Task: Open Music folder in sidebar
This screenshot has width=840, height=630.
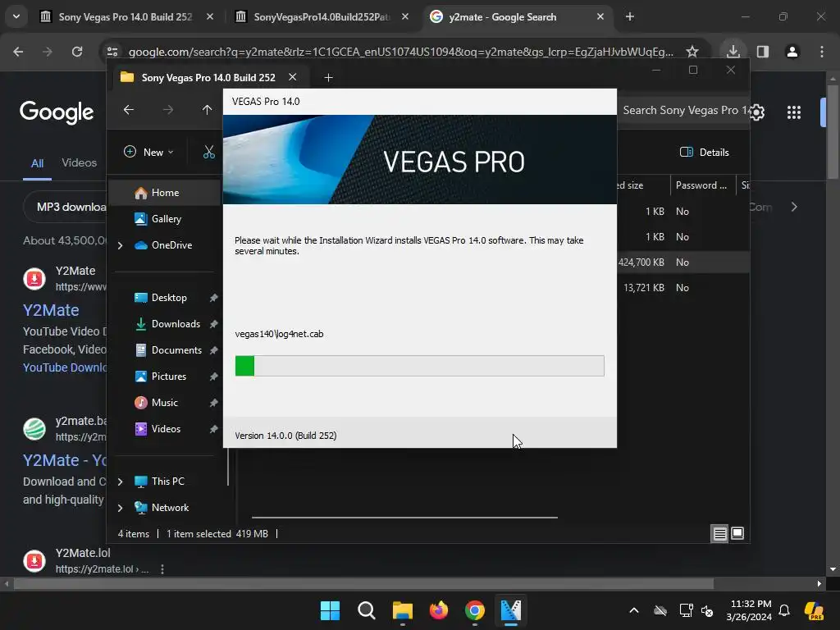Action: [164, 403]
